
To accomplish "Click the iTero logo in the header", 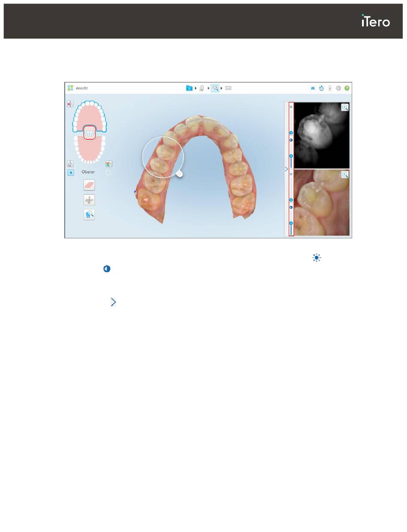I will click(376, 21).
